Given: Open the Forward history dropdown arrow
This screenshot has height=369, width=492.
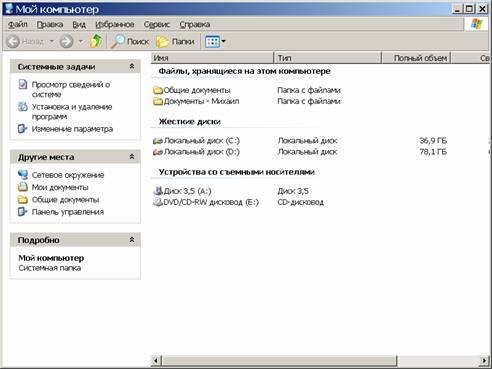Looking at the screenshot, I should [81, 42].
